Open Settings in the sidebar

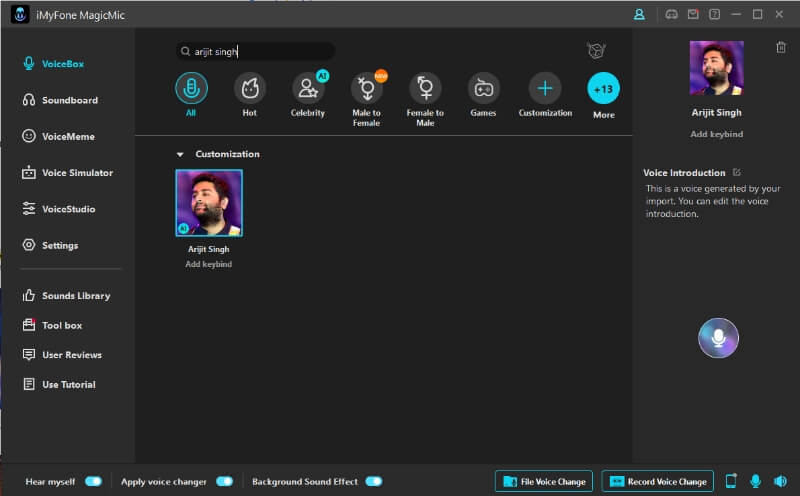click(x=51, y=245)
